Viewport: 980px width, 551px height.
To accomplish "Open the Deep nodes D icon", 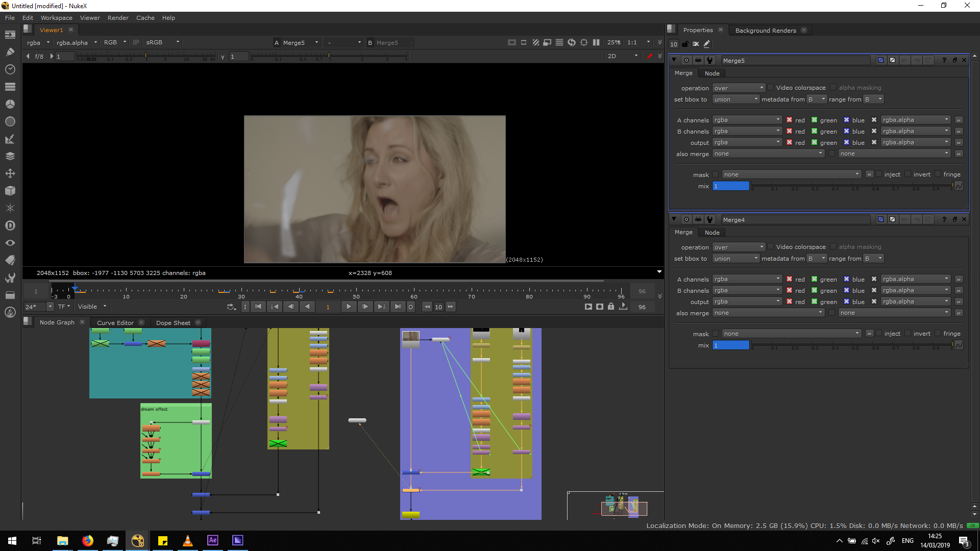I will point(10,226).
